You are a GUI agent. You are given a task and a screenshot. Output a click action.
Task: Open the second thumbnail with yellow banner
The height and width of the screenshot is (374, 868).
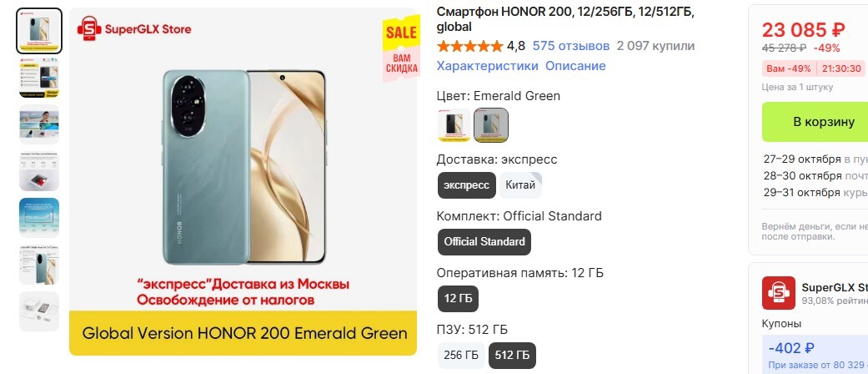click(39, 78)
